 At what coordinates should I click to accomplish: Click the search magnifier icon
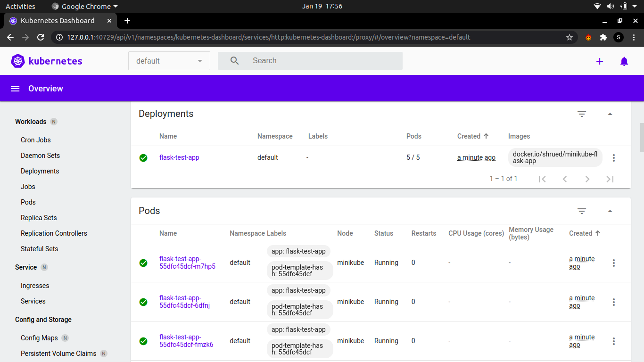(x=234, y=60)
